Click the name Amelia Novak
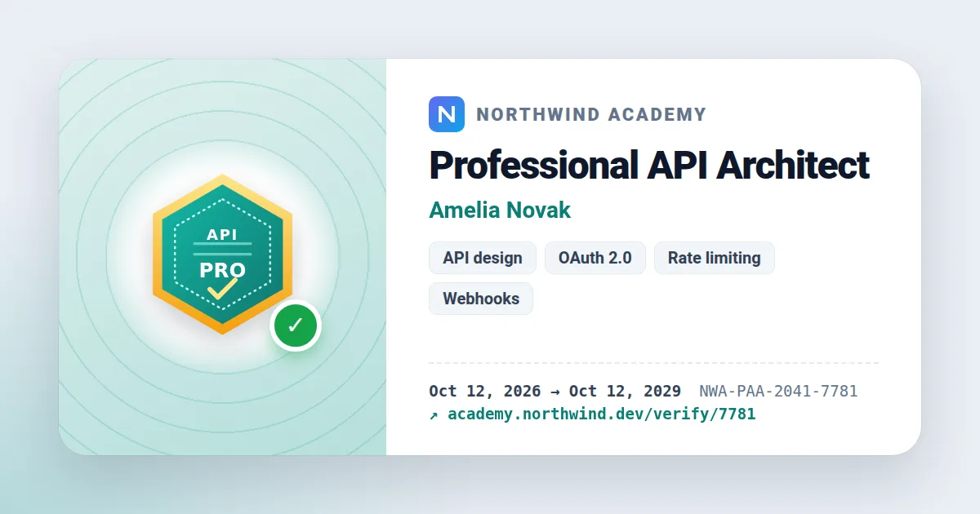The image size is (980, 514). [500, 210]
